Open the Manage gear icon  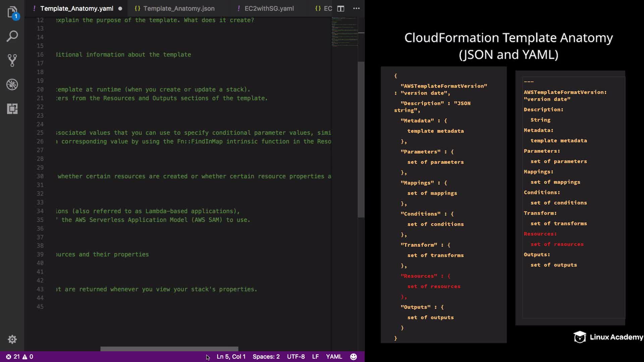(12, 339)
